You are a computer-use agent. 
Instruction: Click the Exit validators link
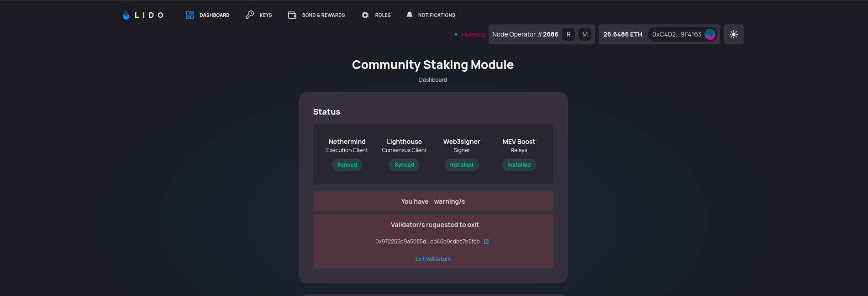[x=433, y=259]
